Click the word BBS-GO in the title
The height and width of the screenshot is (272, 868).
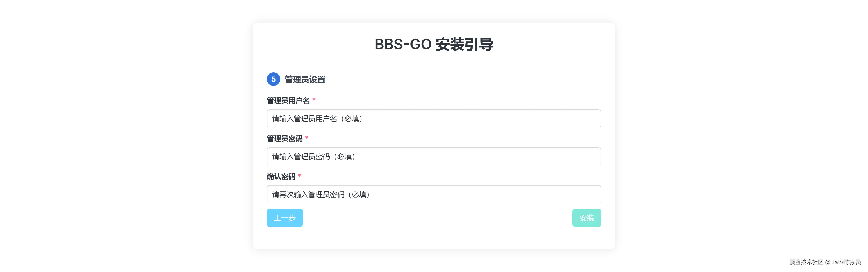(x=403, y=45)
